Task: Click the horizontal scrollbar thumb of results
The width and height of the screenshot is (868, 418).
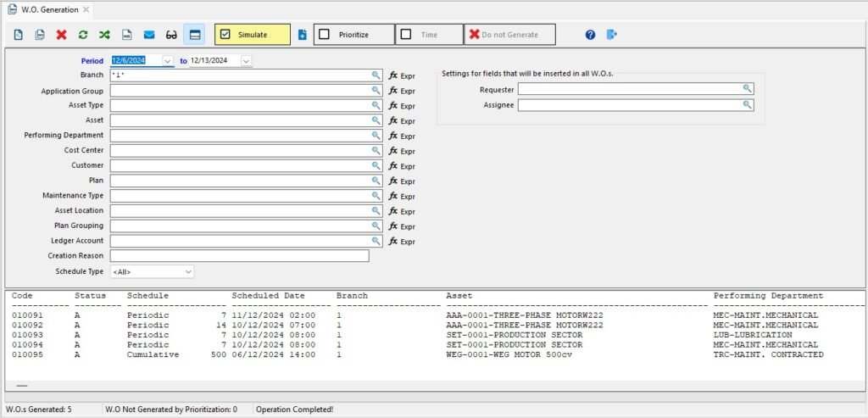Action: [21, 386]
